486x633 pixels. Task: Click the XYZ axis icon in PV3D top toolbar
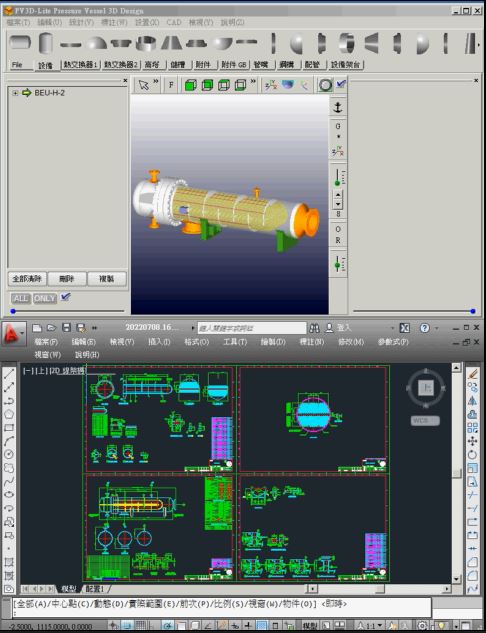[x=270, y=85]
